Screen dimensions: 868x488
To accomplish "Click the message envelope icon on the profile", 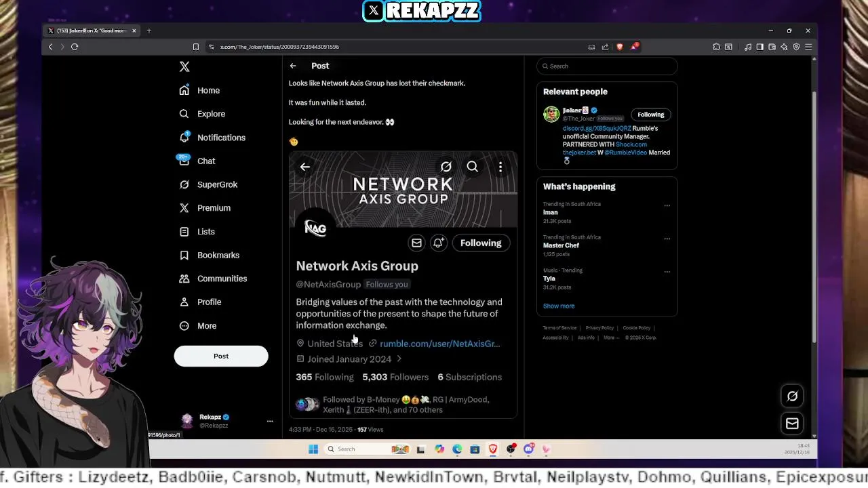I will tap(416, 243).
